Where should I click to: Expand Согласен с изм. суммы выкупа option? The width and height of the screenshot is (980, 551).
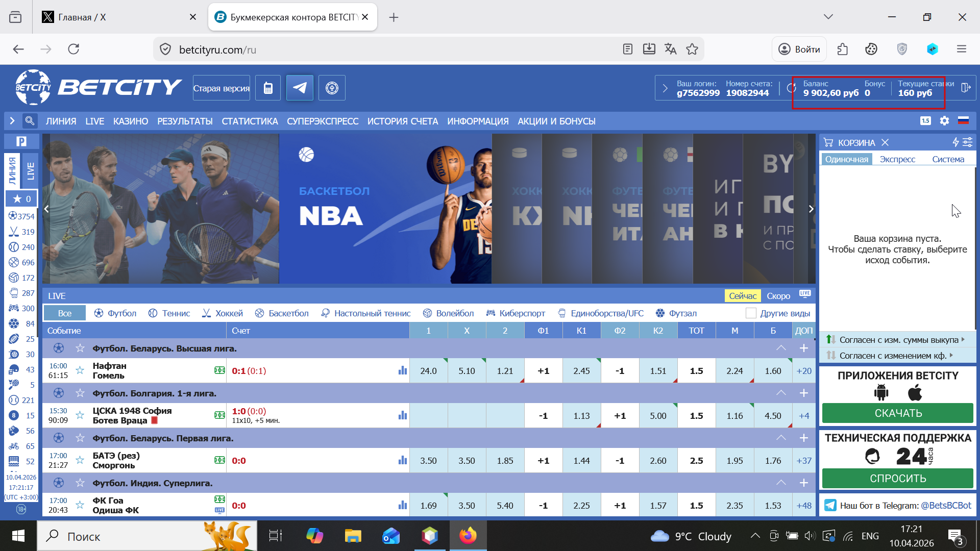[899, 340]
